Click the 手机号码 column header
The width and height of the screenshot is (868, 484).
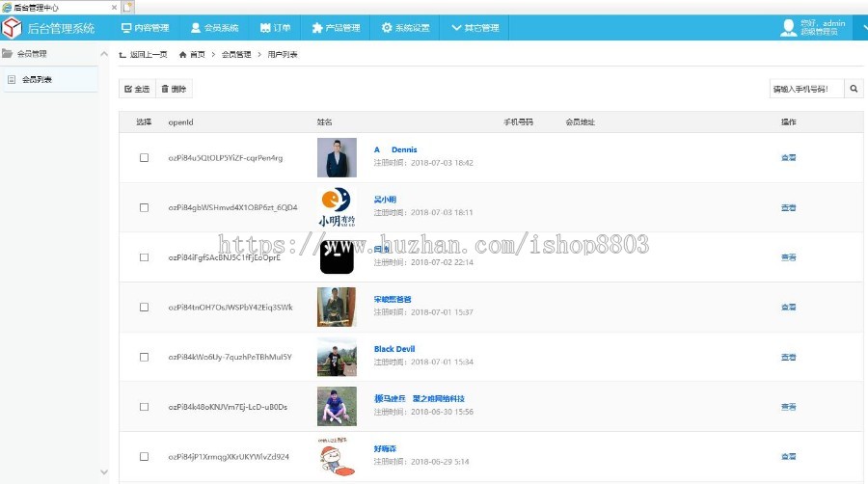[x=518, y=122]
